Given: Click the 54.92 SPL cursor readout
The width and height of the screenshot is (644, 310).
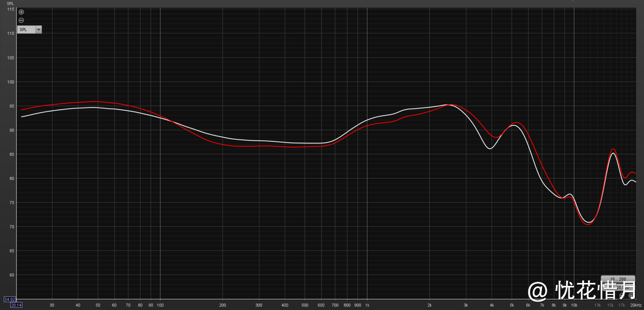Looking at the screenshot, I should tap(10, 299).
